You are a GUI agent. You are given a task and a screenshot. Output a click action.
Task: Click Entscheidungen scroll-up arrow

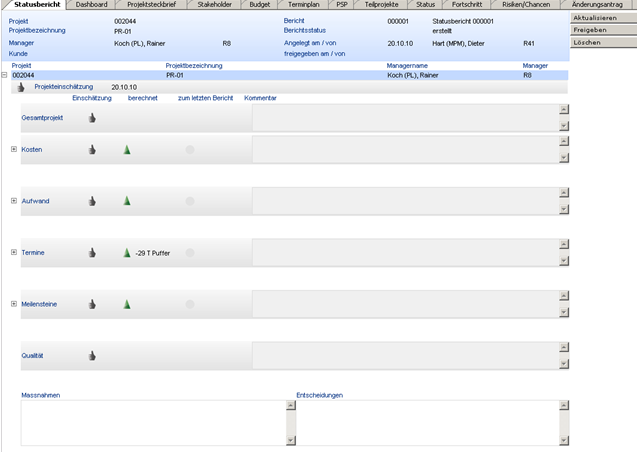(x=564, y=405)
